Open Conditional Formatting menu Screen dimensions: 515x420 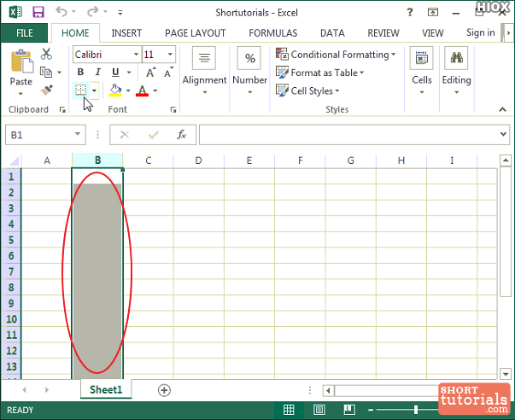(x=336, y=54)
